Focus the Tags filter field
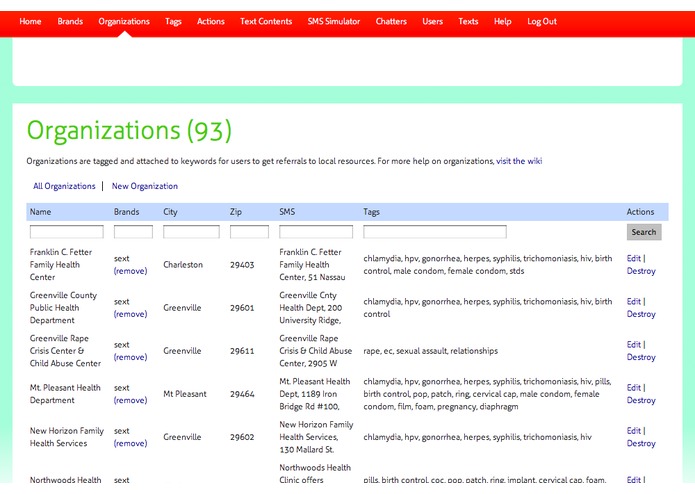Image resolution: width=695 pixels, height=494 pixels. (435, 232)
